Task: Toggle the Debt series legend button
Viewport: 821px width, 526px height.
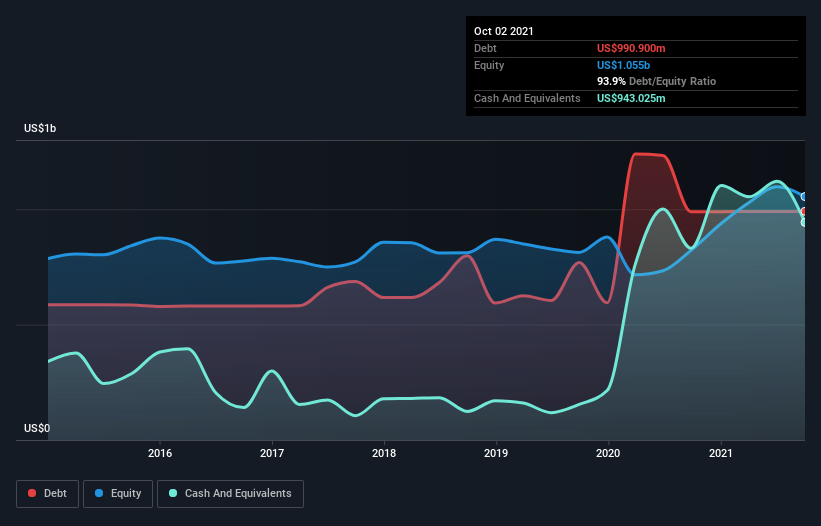Action: (x=48, y=494)
